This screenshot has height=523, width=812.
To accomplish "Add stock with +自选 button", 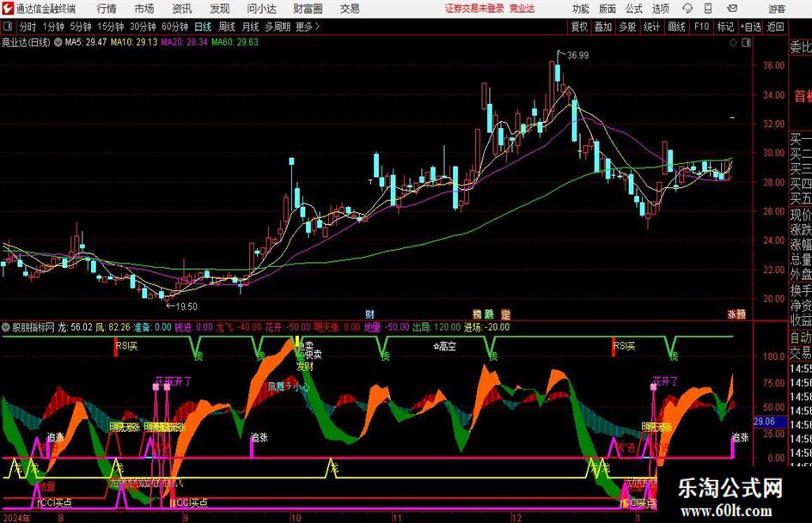I will tap(750, 27).
